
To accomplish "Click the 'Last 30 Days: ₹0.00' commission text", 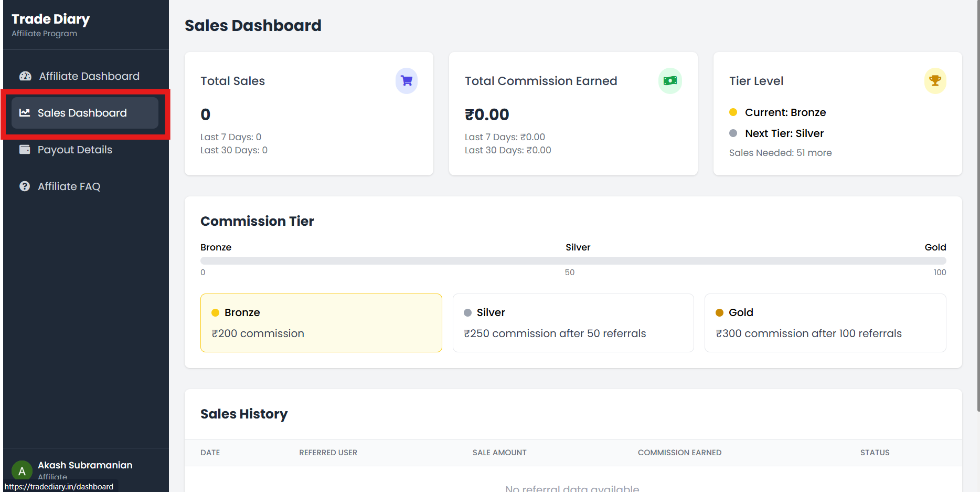I will click(508, 150).
